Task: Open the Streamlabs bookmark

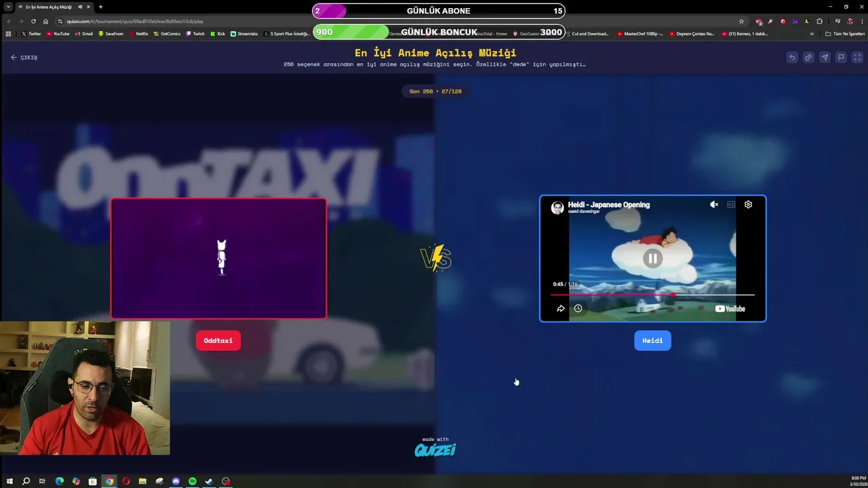Action: tap(244, 34)
